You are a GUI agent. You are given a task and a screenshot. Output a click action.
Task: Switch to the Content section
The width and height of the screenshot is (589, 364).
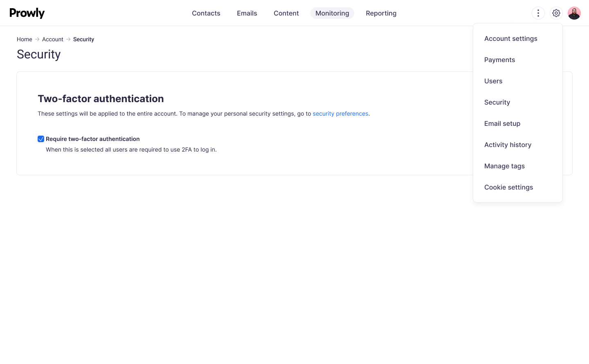286,13
